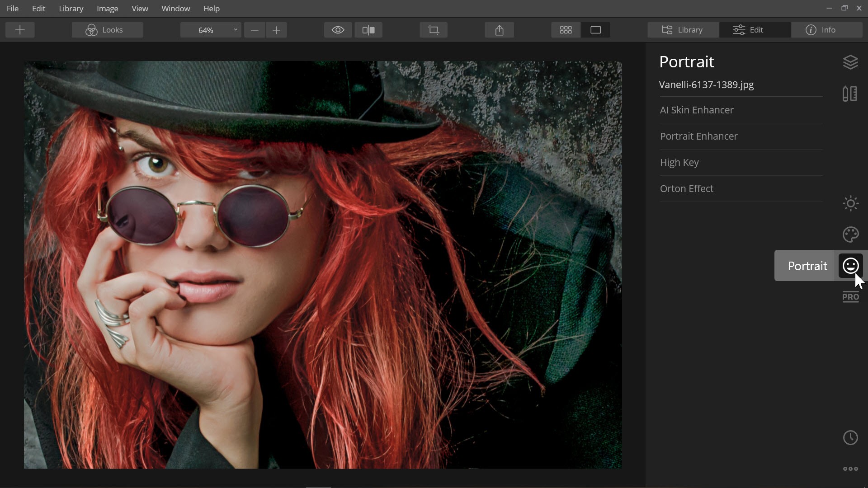The image size is (868, 488).
Task: Click the Export share icon
Action: [499, 30]
